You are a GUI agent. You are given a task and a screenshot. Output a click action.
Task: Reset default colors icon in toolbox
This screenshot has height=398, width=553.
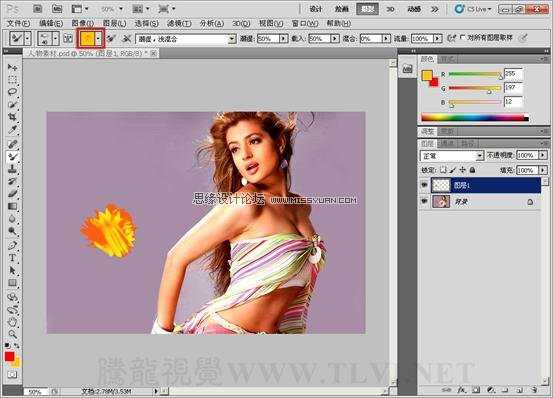(x=7, y=345)
